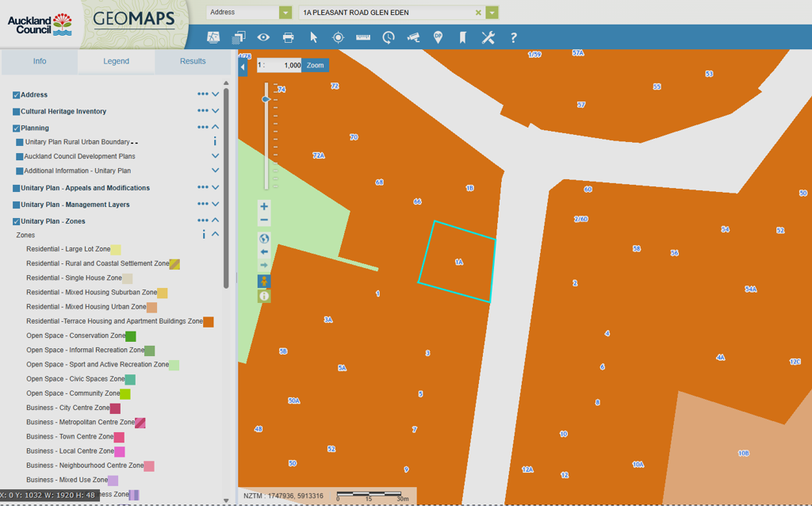Open the Address search type dropdown
Viewport: 812px width, 506px height.
[x=285, y=13]
